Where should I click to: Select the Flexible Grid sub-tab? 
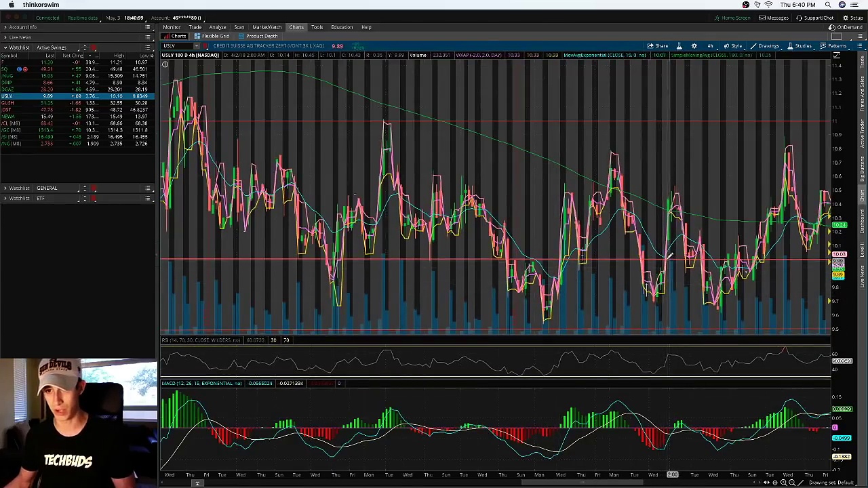pyautogui.click(x=213, y=36)
